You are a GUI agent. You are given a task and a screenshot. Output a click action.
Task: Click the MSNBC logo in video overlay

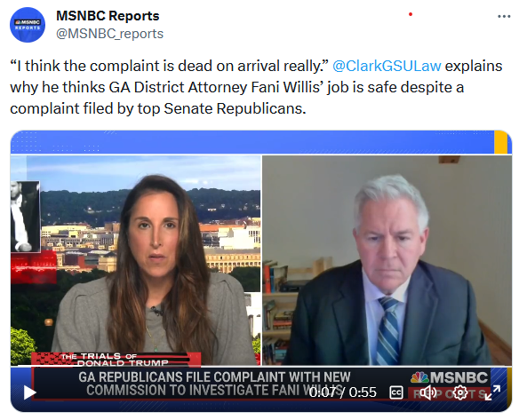(449, 377)
